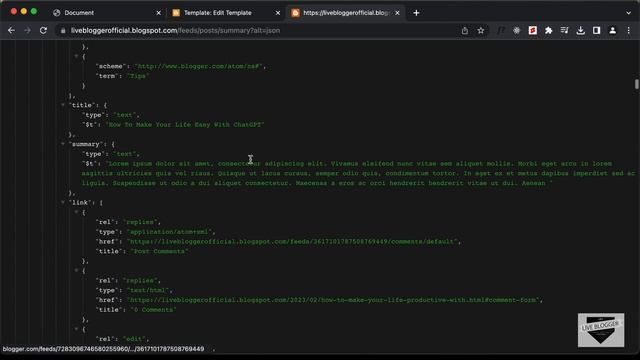Open the tab search dropdown
640x360 pixels.
coord(629,13)
